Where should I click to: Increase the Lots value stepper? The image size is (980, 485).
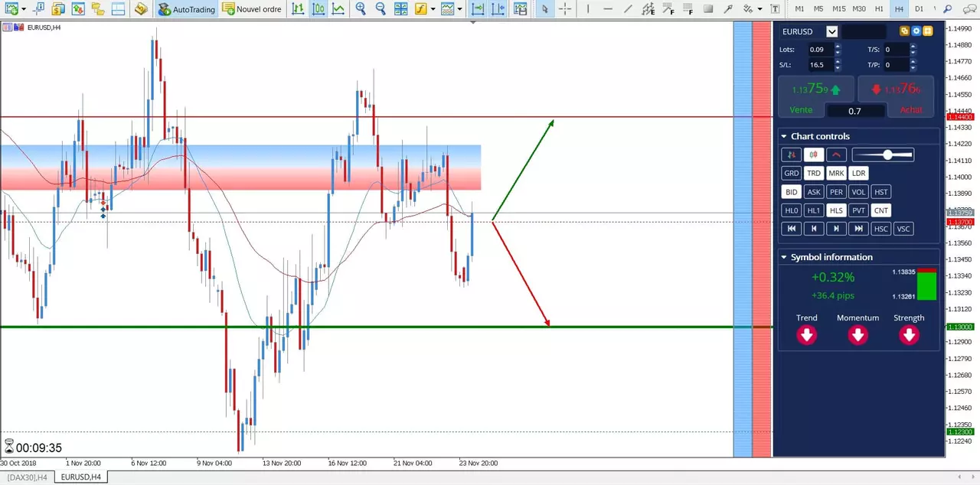(x=838, y=46)
